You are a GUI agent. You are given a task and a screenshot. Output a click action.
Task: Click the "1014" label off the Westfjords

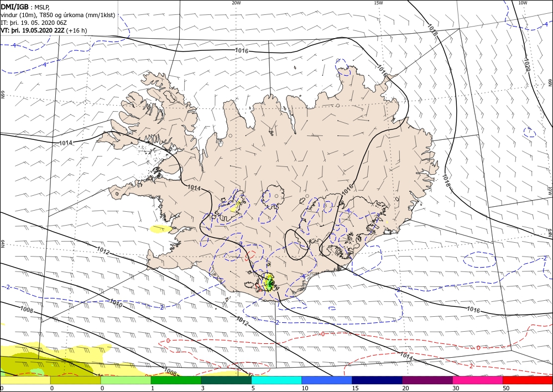pos(65,143)
